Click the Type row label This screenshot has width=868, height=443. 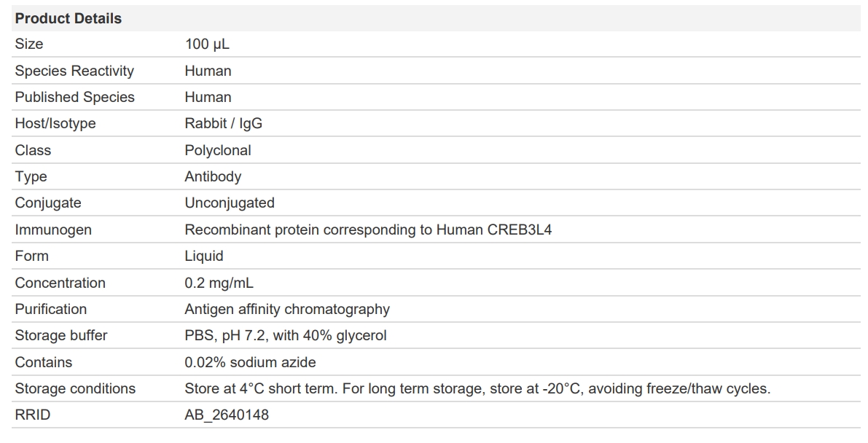31,176
